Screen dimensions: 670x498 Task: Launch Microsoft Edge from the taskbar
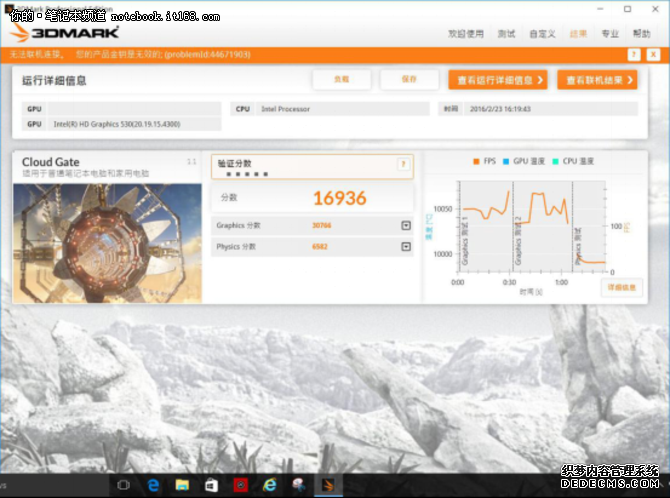click(x=153, y=485)
